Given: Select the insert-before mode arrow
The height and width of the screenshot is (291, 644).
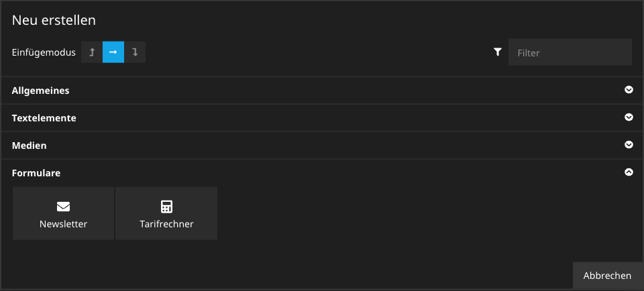Looking at the screenshot, I should point(92,52).
